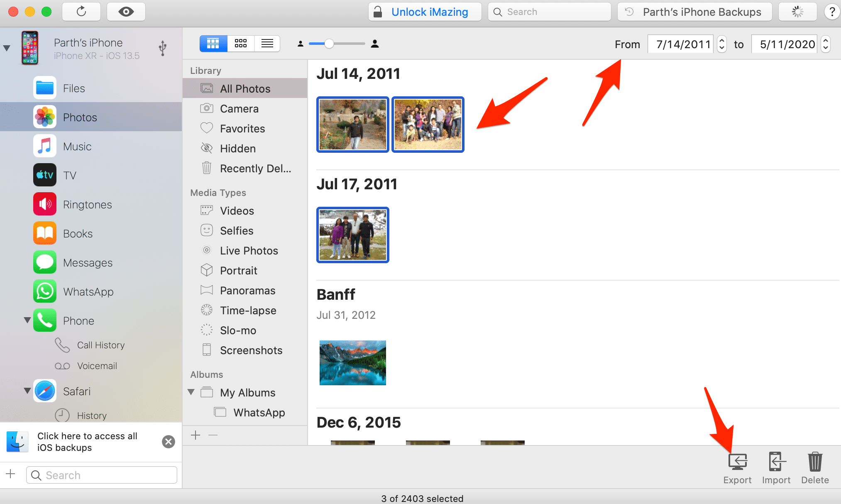Expand the My Albums section in sidebar
The height and width of the screenshot is (504, 841).
pos(194,394)
